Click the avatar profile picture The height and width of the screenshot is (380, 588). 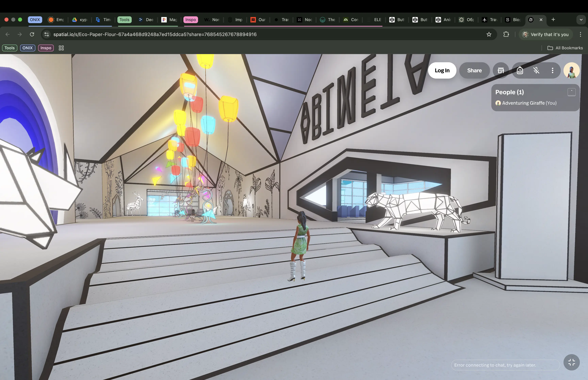click(x=571, y=71)
